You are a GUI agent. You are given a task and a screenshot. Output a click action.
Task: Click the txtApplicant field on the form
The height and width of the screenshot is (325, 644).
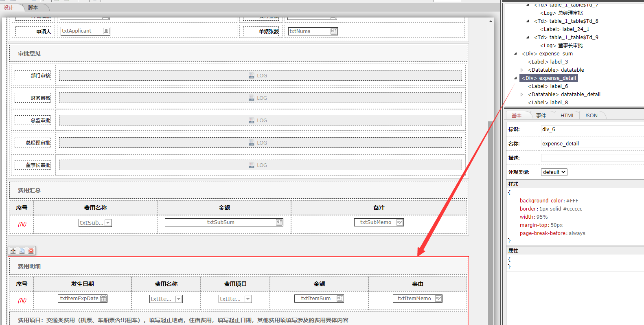[x=85, y=31]
